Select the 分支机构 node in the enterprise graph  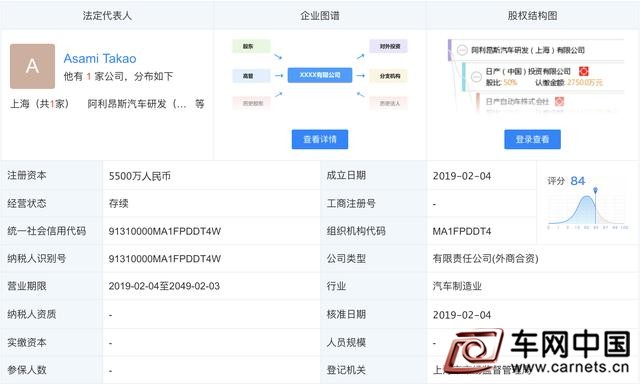[x=389, y=75]
